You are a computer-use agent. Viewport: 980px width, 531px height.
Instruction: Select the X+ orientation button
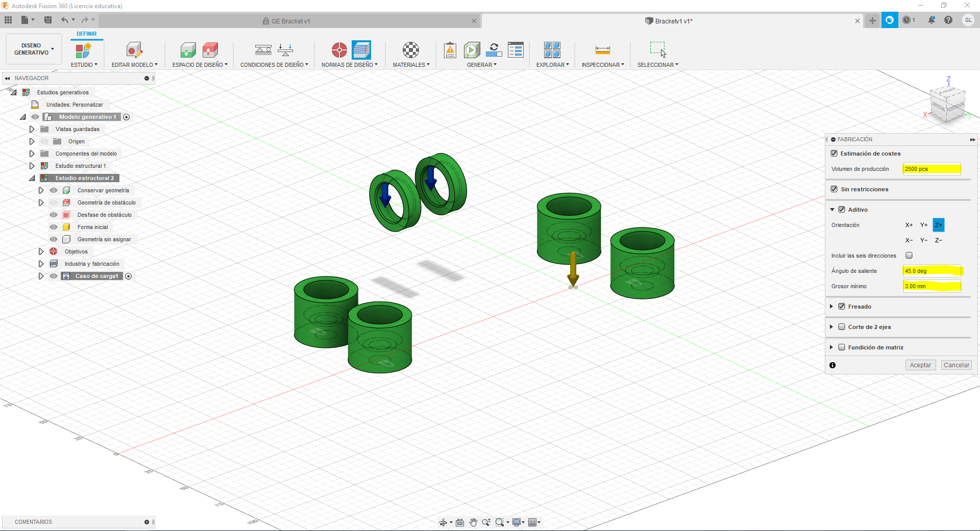click(x=909, y=225)
